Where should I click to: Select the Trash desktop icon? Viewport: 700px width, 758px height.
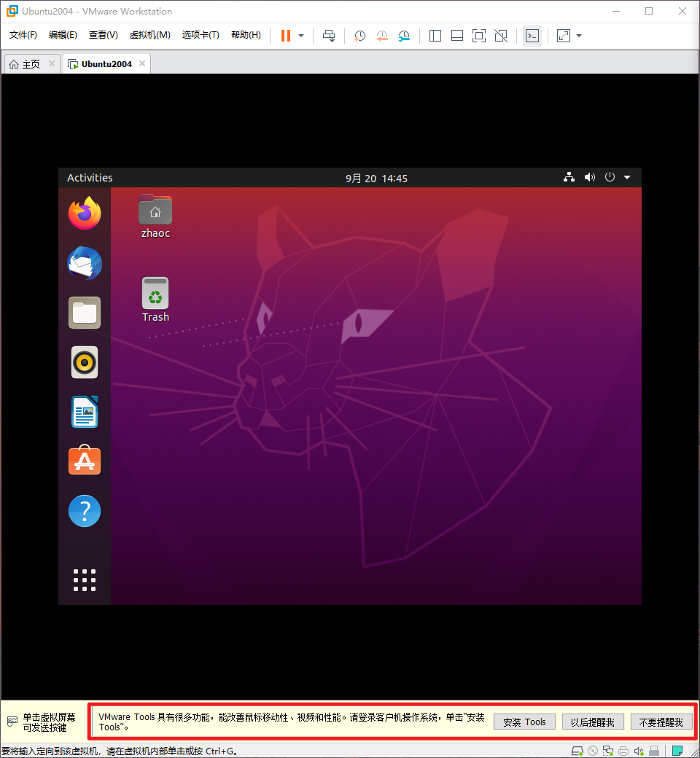[155, 300]
